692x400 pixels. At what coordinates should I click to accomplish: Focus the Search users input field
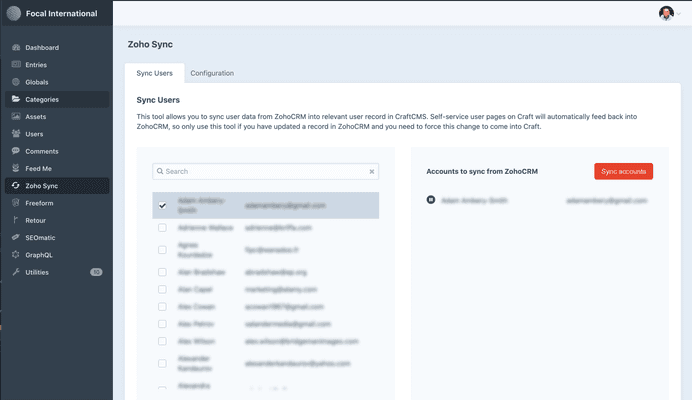pos(266,171)
